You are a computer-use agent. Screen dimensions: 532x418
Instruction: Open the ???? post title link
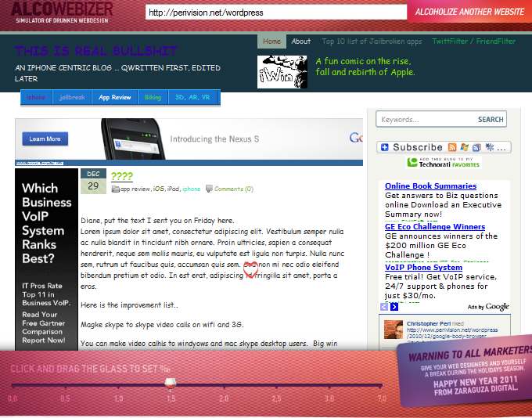pos(122,176)
